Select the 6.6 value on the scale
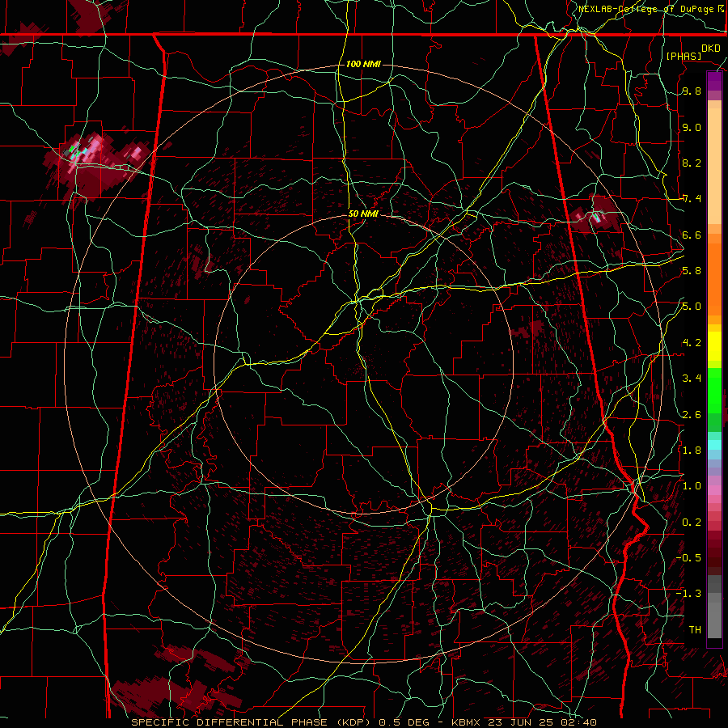728x728 pixels. click(x=692, y=235)
